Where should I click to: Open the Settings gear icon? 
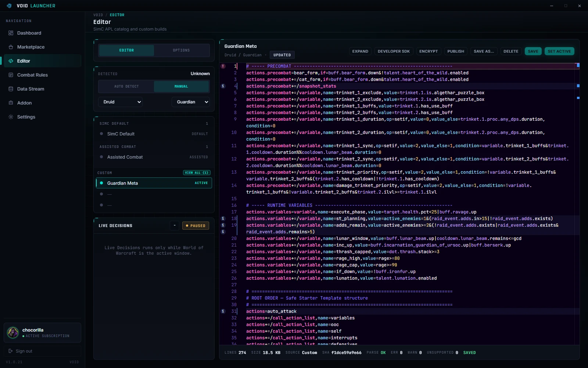(x=11, y=117)
